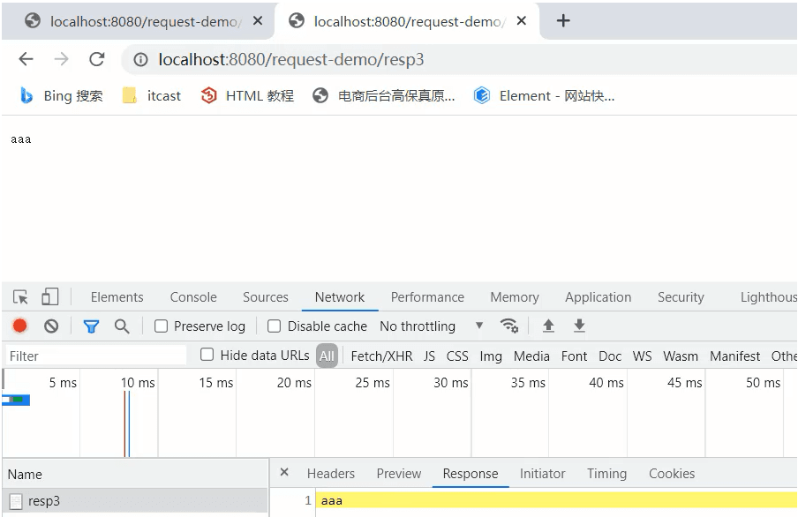Click the import HAR upload arrow
This screenshot has width=798, height=532.
click(548, 326)
